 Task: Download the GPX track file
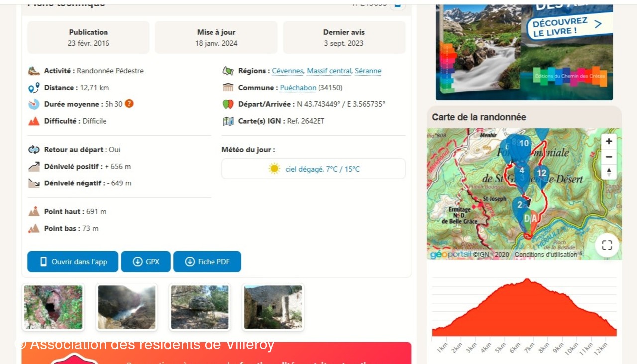coord(146,262)
